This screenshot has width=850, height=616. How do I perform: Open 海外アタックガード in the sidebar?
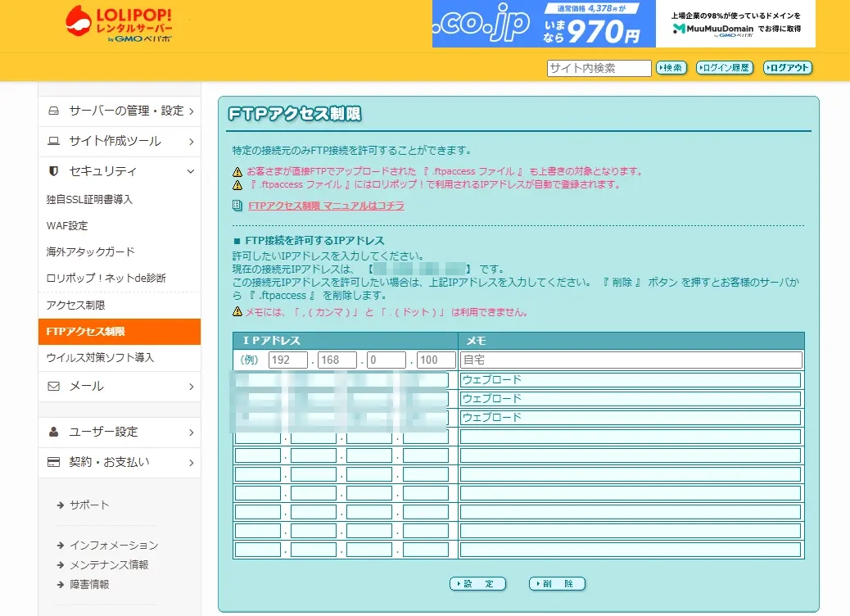coord(90,251)
